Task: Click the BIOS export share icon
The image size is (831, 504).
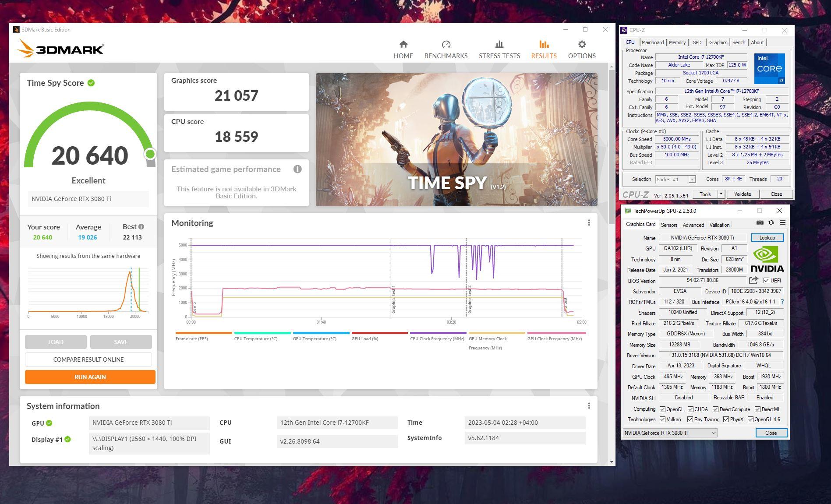Action: [x=753, y=281]
